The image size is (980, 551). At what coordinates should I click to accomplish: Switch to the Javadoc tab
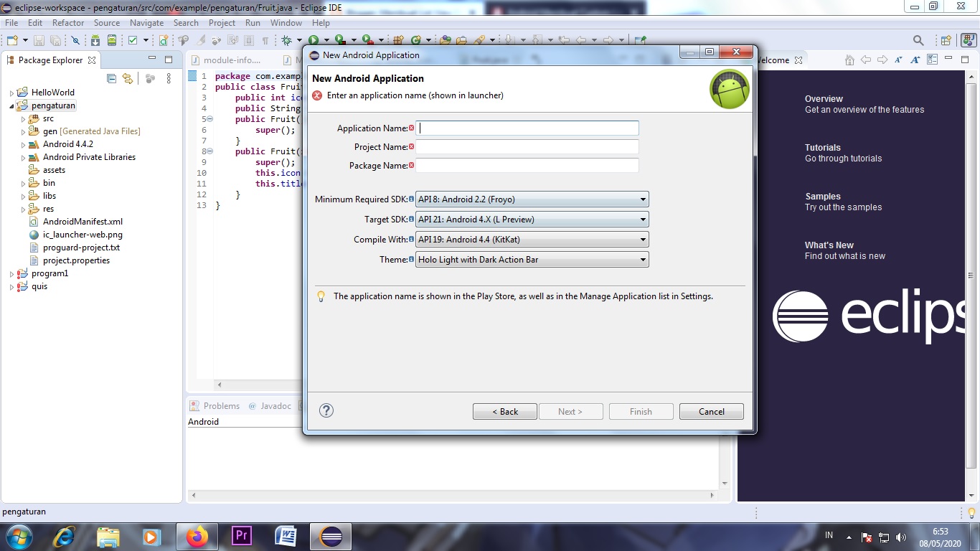270,406
